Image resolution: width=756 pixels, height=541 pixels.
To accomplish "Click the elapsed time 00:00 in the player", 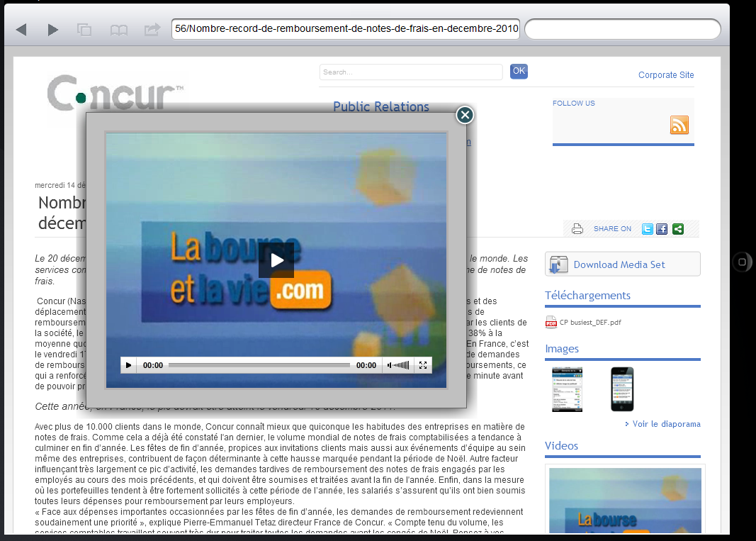I will 153,365.
